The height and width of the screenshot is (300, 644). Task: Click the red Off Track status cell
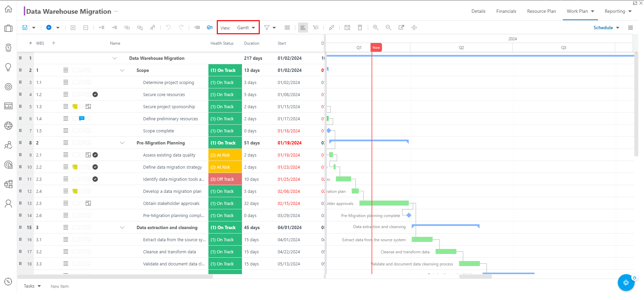click(225, 179)
